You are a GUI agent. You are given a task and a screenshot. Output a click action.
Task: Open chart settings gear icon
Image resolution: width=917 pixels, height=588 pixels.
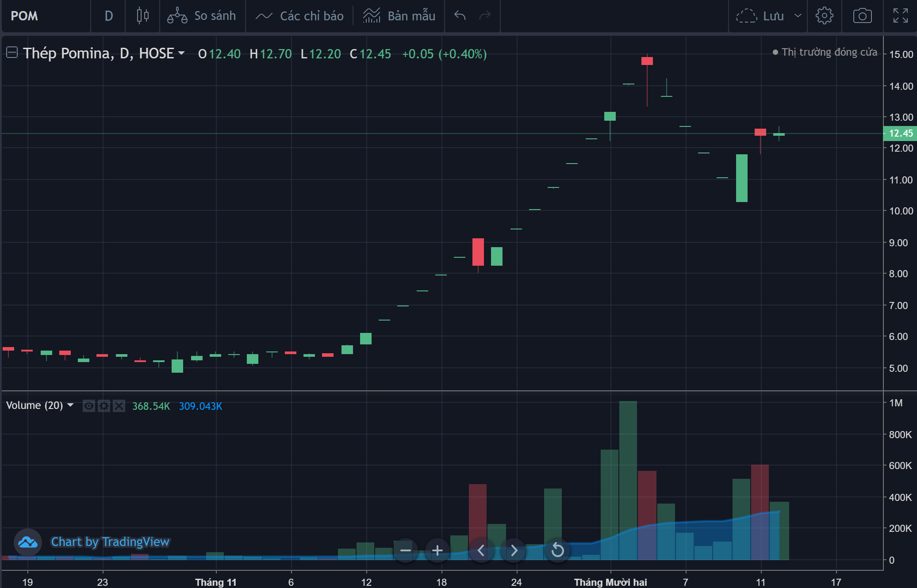(x=825, y=16)
